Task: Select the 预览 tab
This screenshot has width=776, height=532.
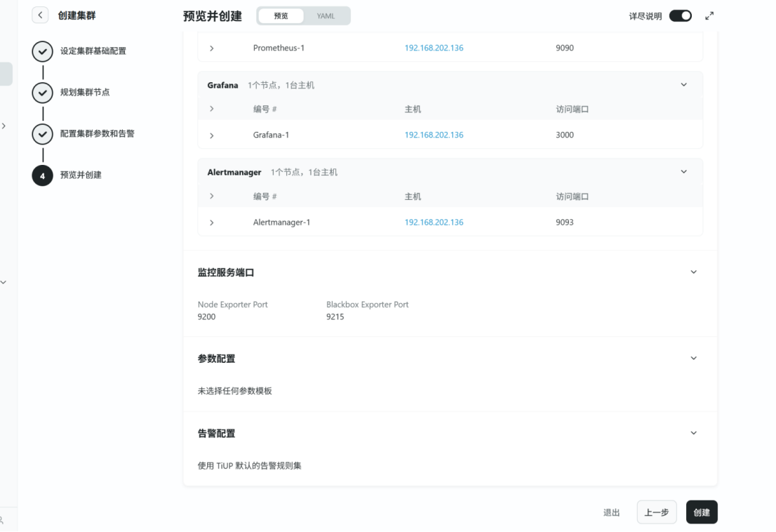Action: pos(281,16)
